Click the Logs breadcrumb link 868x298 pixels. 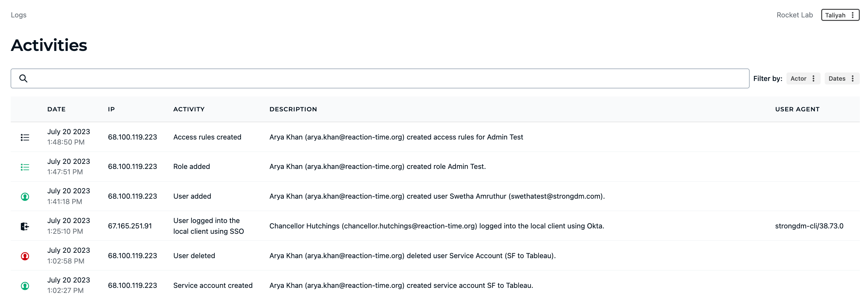[x=19, y=15]
